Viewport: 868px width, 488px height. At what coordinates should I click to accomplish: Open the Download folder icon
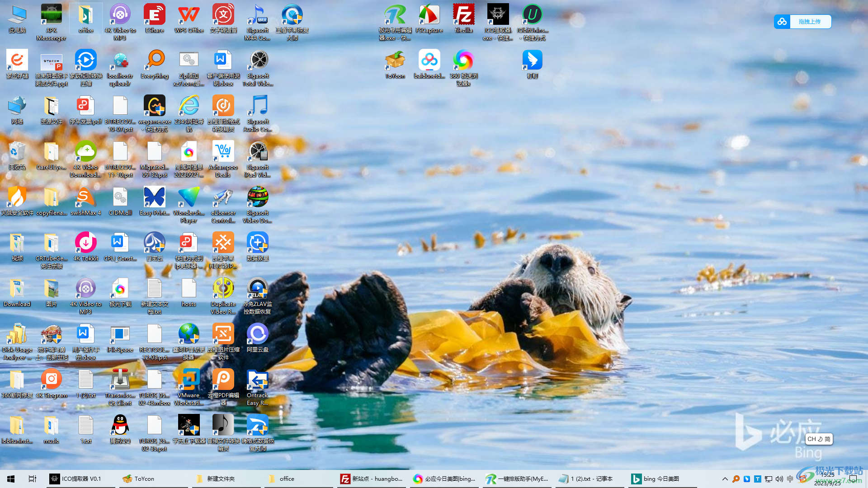17,292
